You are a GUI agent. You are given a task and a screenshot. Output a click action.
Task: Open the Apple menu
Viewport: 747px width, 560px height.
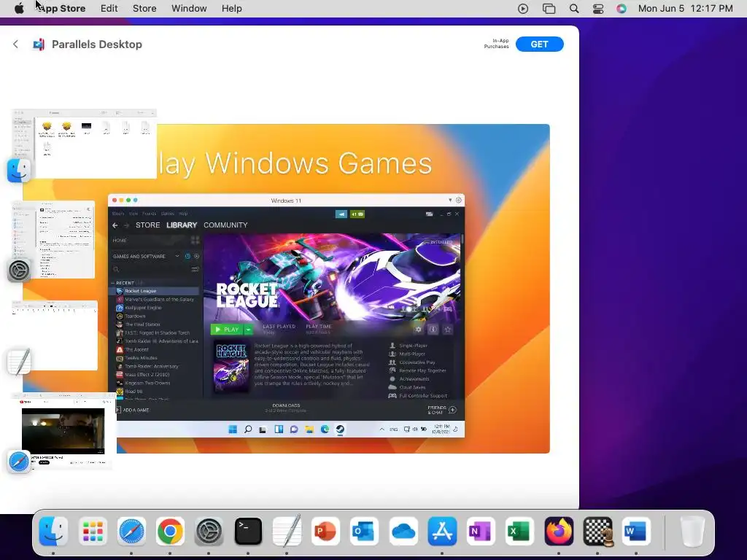pos(19,9)
